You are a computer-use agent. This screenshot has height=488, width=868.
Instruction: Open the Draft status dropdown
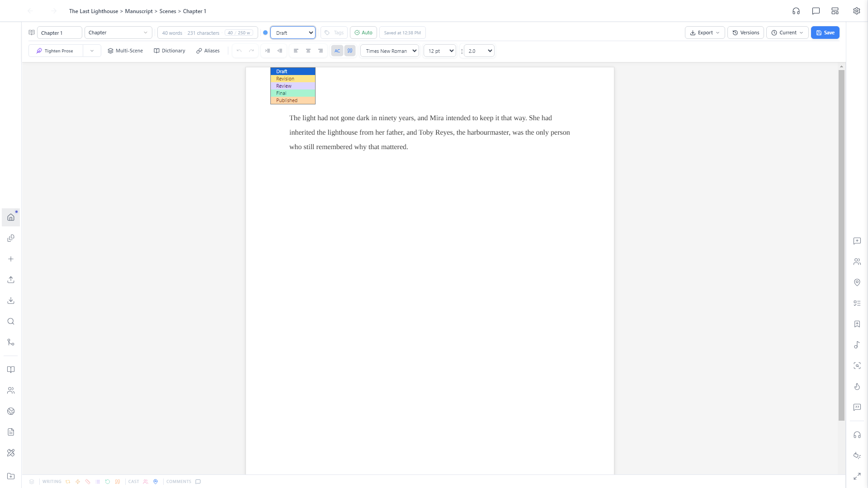(x=293, y=33)
